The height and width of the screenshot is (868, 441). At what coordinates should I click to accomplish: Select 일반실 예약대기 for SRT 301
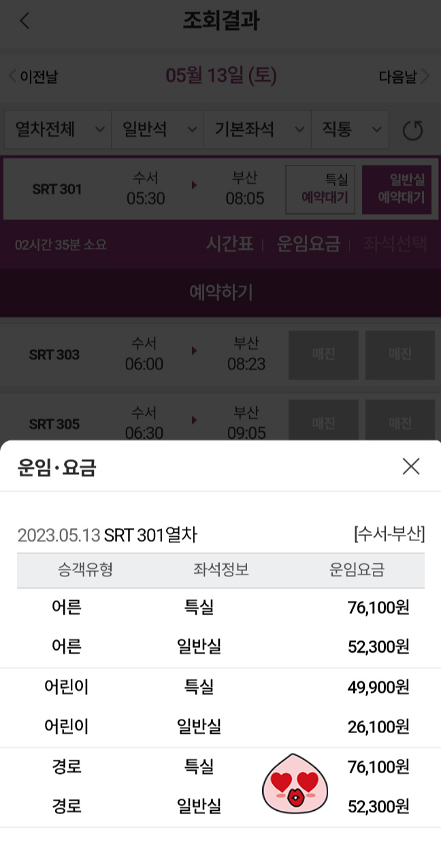pos(397,189)
